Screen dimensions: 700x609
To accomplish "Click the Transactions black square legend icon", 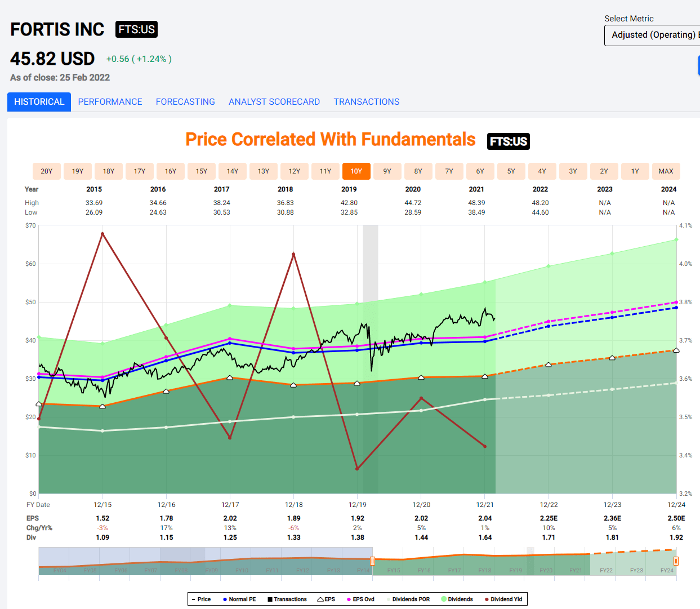I will pos(270,599).
